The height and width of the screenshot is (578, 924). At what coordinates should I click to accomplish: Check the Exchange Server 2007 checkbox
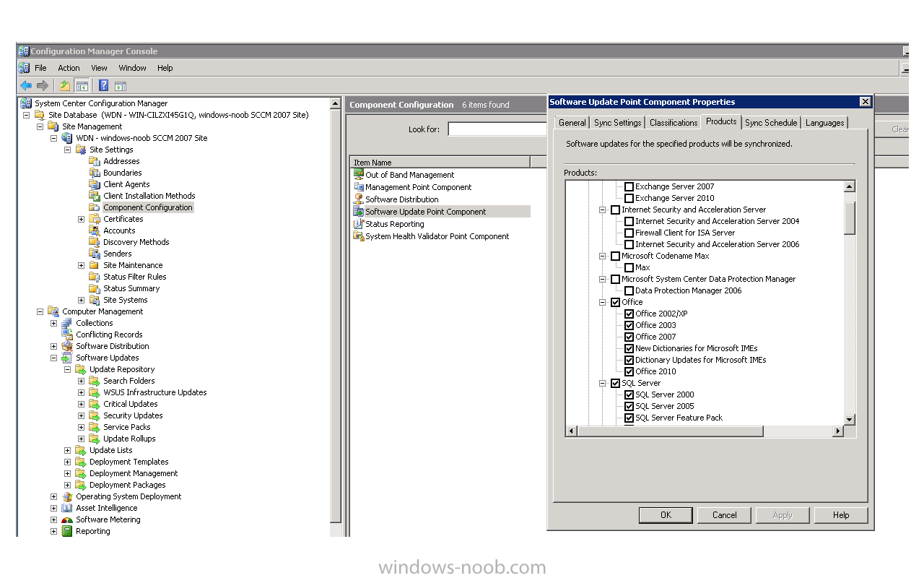click(x=629, y=186)
